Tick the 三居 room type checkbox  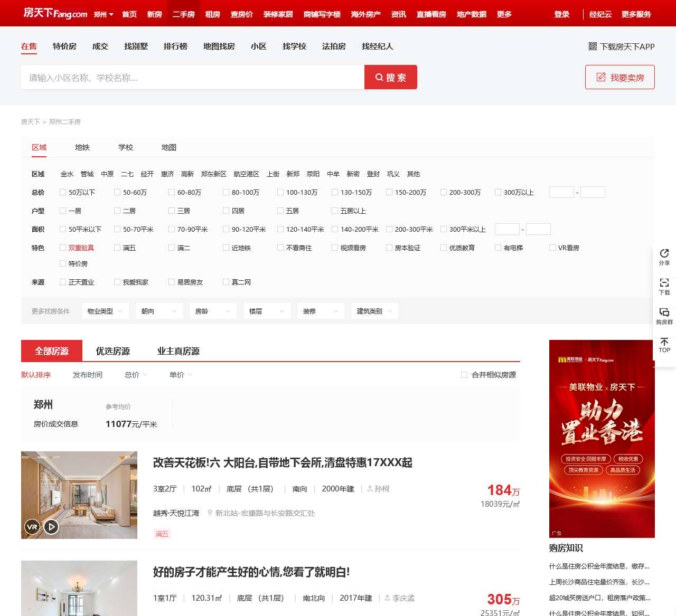point(172,211)
